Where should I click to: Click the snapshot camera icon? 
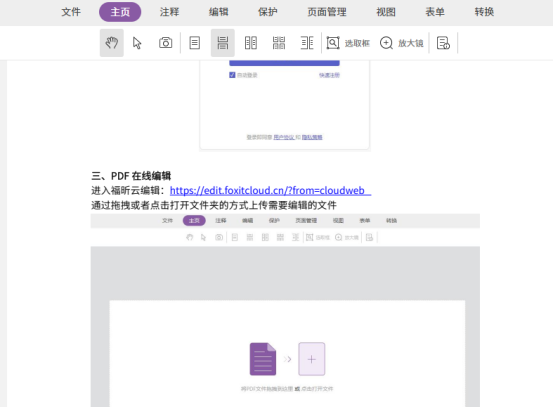(165, 43)
